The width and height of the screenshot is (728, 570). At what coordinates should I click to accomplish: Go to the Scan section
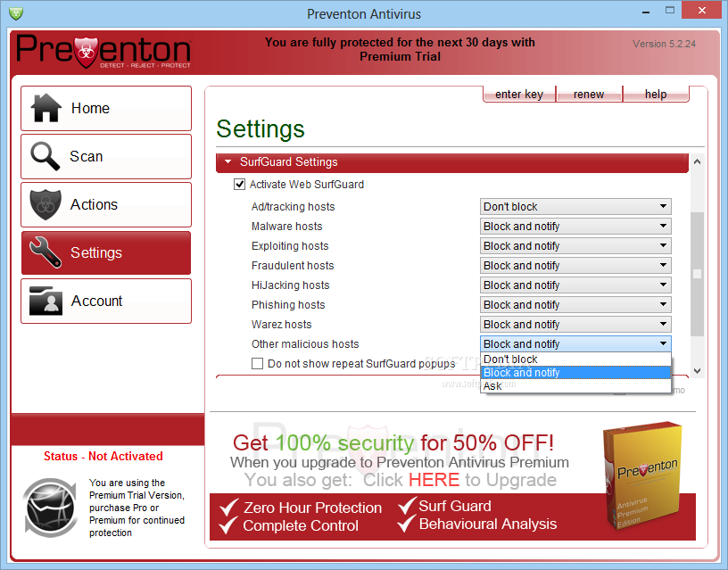(x=106, y=156)
